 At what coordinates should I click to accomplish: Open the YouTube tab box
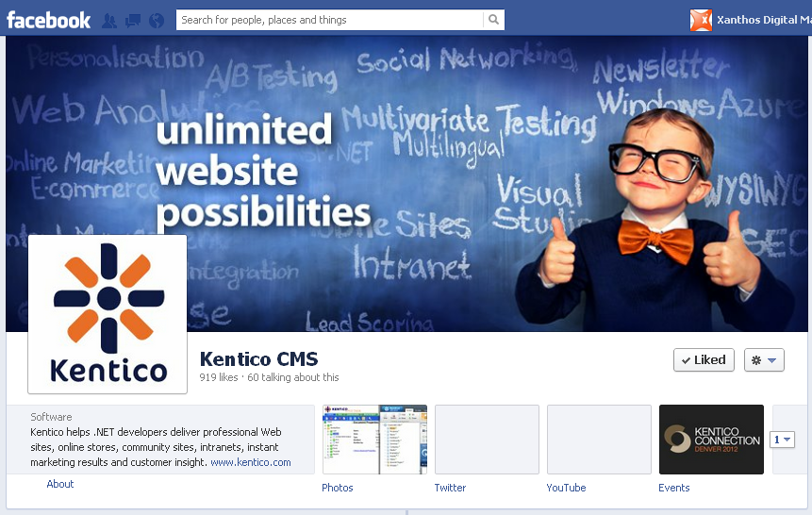[x=599, y=440]
